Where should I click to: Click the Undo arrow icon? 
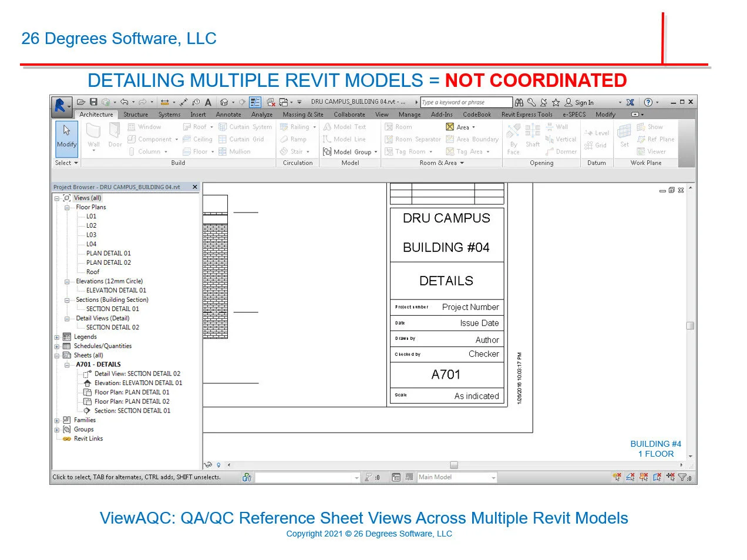[x=124, y=102]
